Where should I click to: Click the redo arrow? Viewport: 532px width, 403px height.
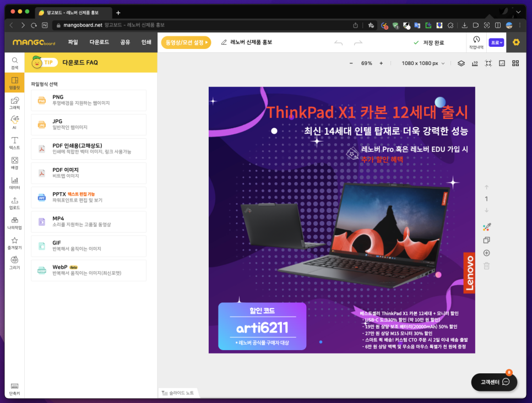pyautogui.click(x=359, y=43)
